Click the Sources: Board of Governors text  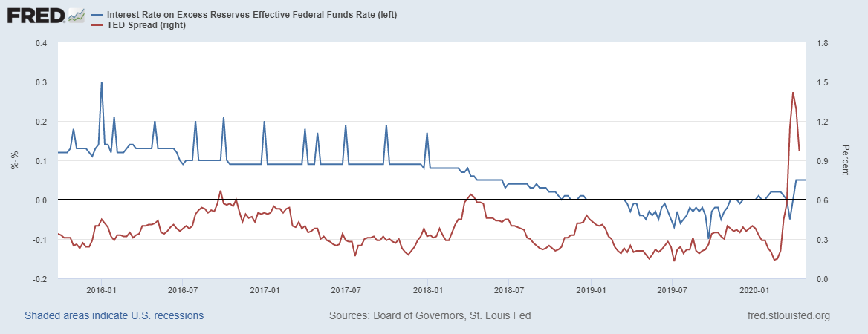pos(430,315)
